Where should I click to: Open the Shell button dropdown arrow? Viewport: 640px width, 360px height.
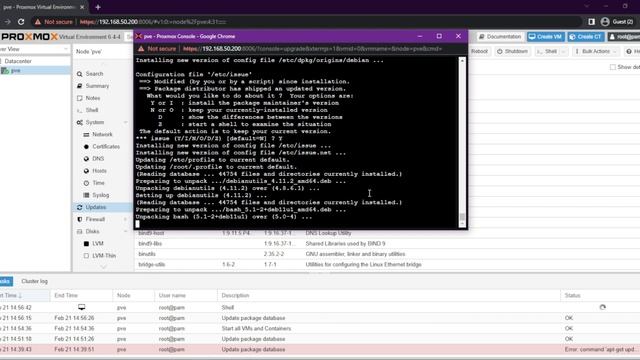[564, 51]
